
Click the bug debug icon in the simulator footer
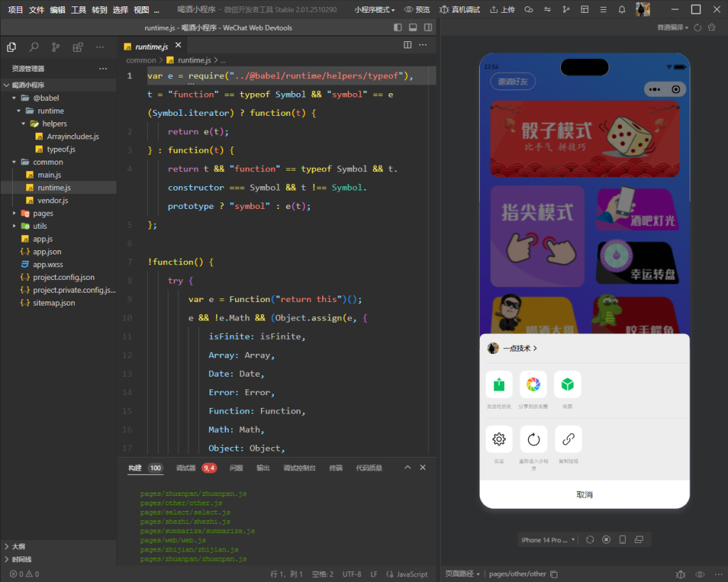pyautogui.click(x=680, y=574)
